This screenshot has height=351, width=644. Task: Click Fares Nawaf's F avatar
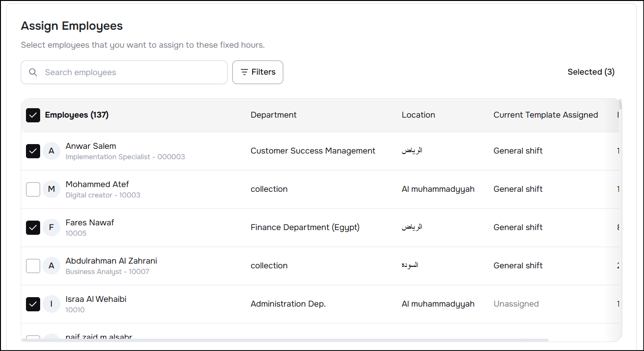tap(51, 228)
